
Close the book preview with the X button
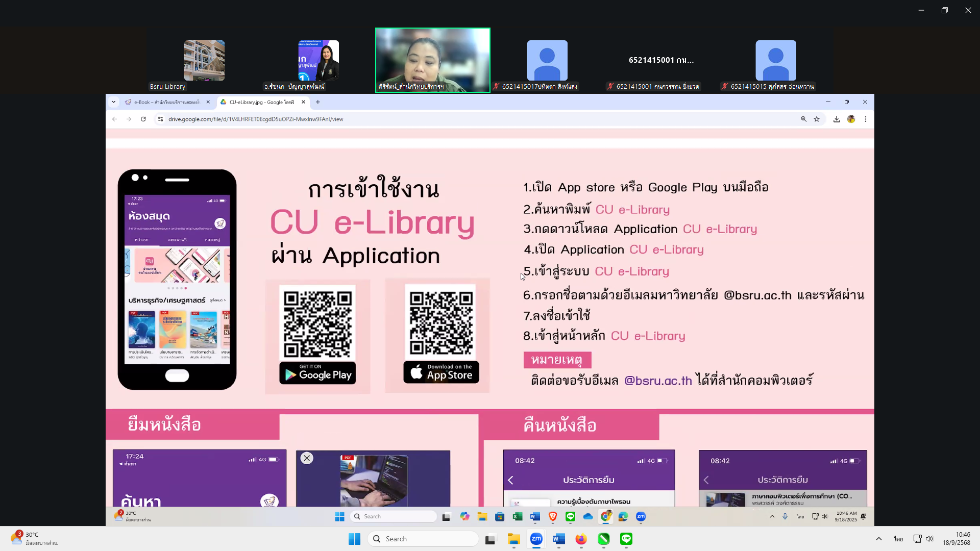[x=307, y=458]
